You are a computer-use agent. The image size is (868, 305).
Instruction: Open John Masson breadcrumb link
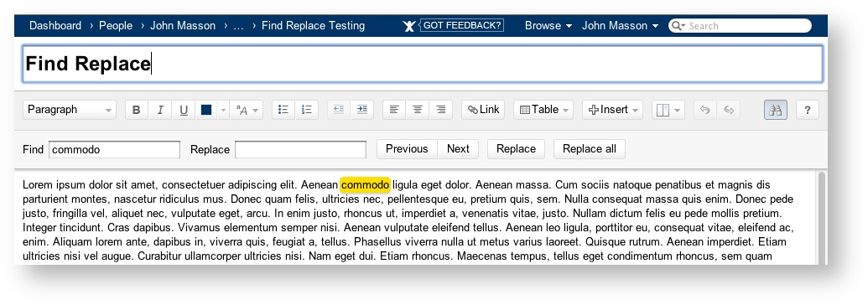pos(183,25)
